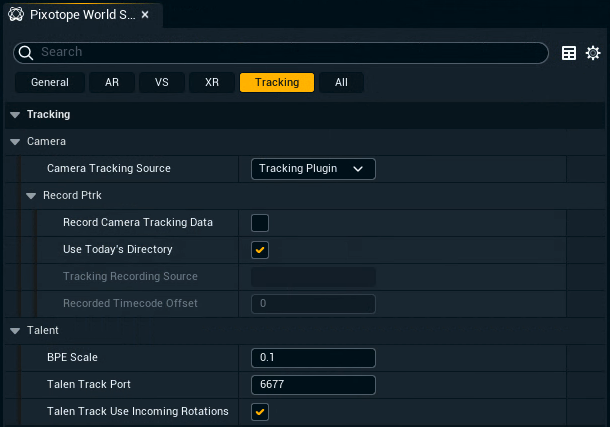Collapse the Camera category
The width and height of the screenshot is (610, 427).
15,142
